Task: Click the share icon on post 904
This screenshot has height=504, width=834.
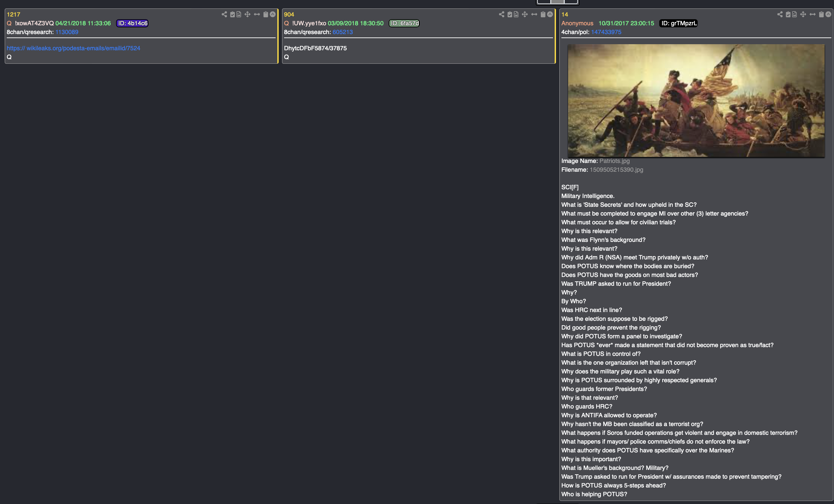Action: point(502,14)
